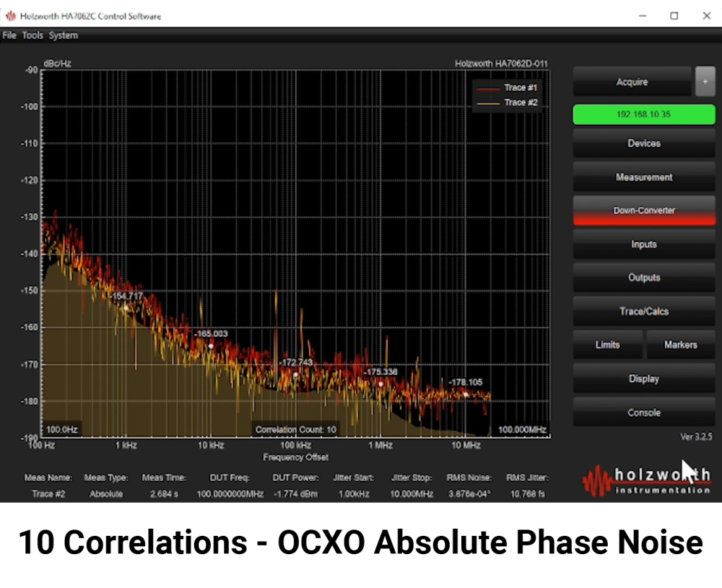Screen dimensions: 722x588
Task: Click the plus button beside Acquire
Action: 705,82
